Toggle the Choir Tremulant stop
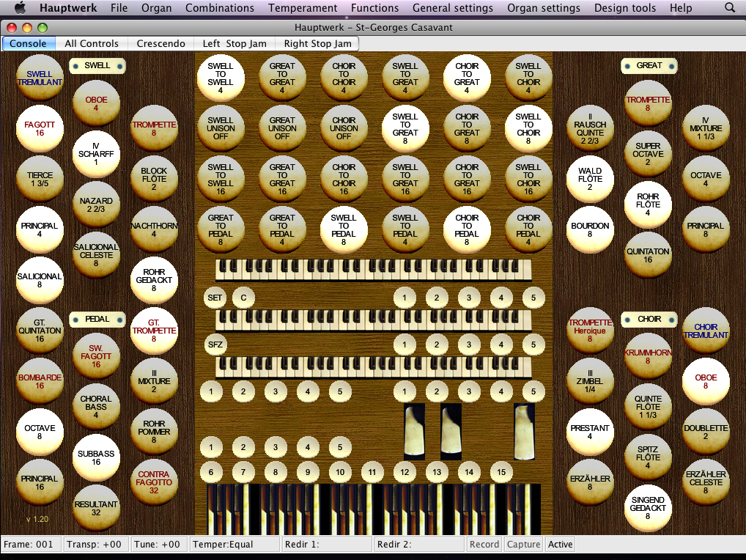The image size is (746, 560). point(706,331)
